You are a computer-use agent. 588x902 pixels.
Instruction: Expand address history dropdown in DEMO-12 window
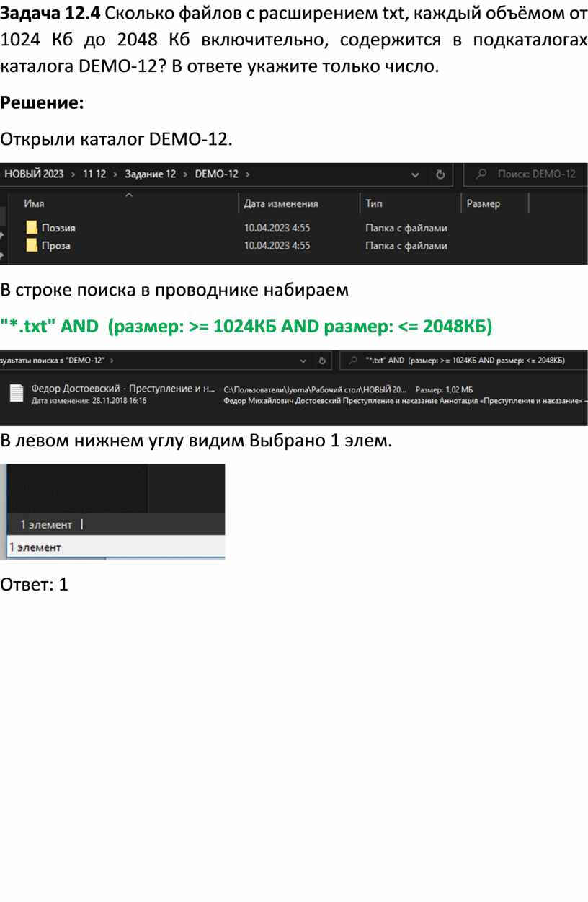pos(415,174)
